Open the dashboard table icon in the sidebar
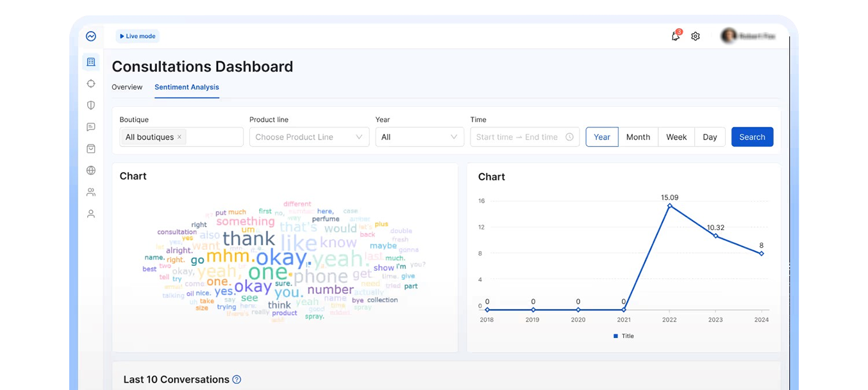 (91, 62)
